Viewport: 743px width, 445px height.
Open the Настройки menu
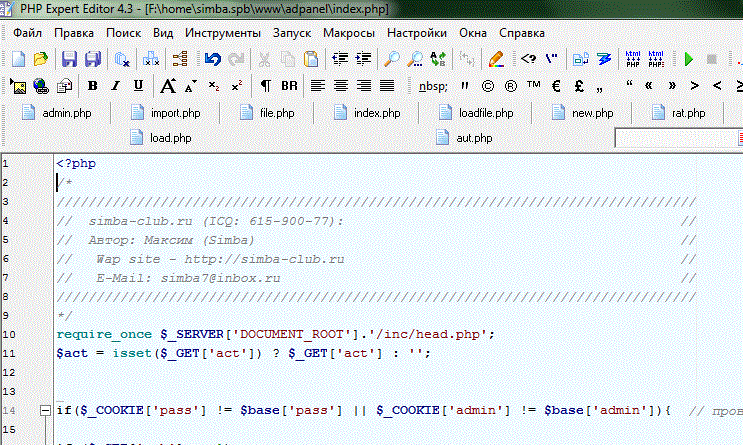tap(416, 32)
